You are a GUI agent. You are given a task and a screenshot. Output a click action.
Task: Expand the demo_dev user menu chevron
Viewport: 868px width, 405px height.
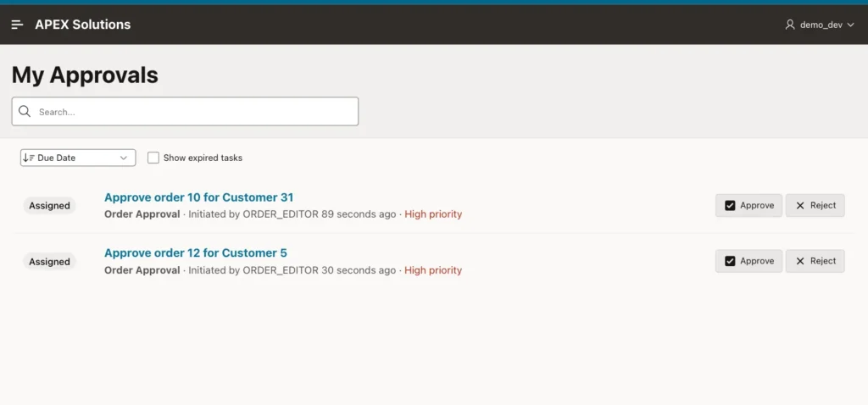(851, 25)
